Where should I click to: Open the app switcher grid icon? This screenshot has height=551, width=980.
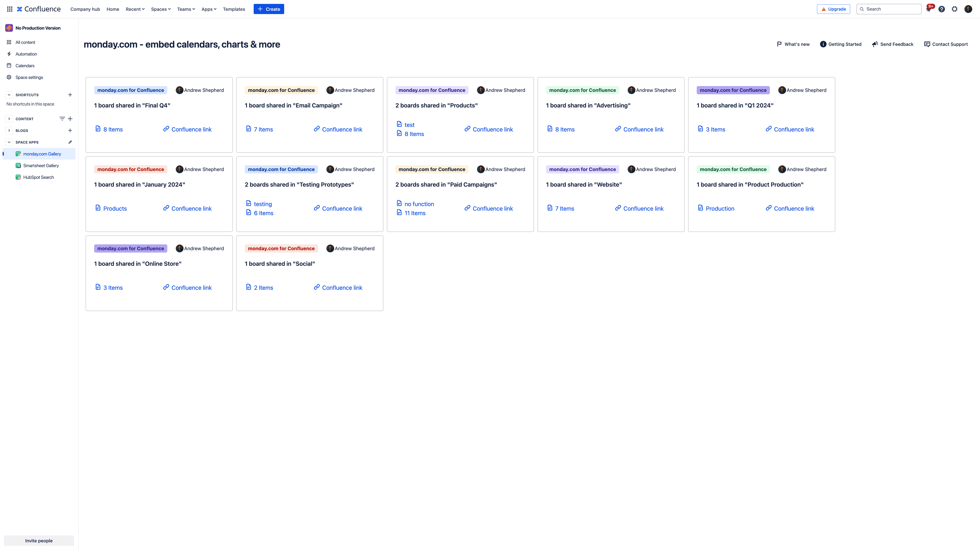click(x=10, y=9)
